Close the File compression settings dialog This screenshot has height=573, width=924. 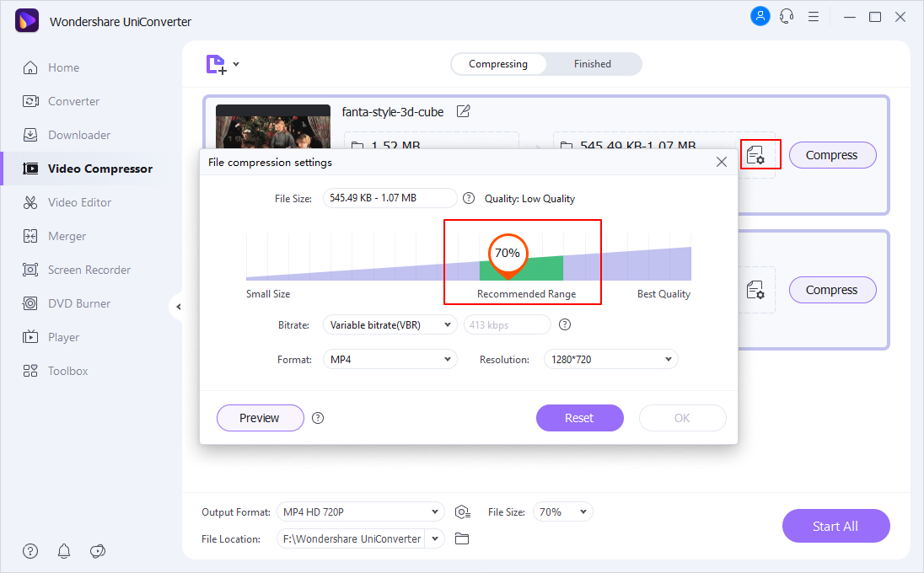[722, 162]
